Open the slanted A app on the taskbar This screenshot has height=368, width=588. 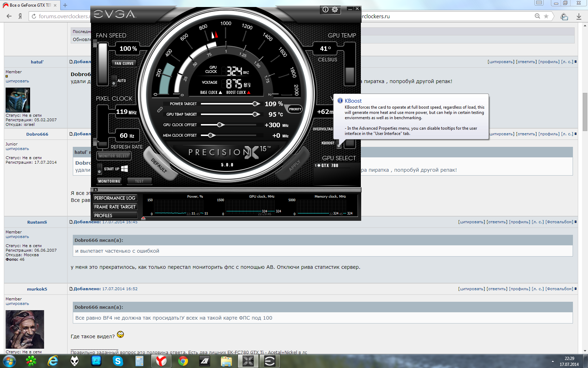point(205,361)
